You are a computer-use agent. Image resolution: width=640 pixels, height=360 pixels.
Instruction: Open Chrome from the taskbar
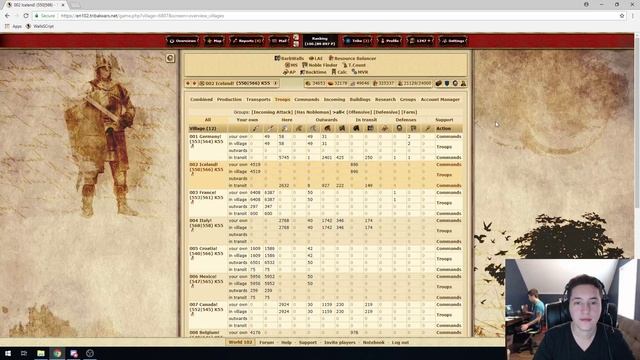point(57,353)
